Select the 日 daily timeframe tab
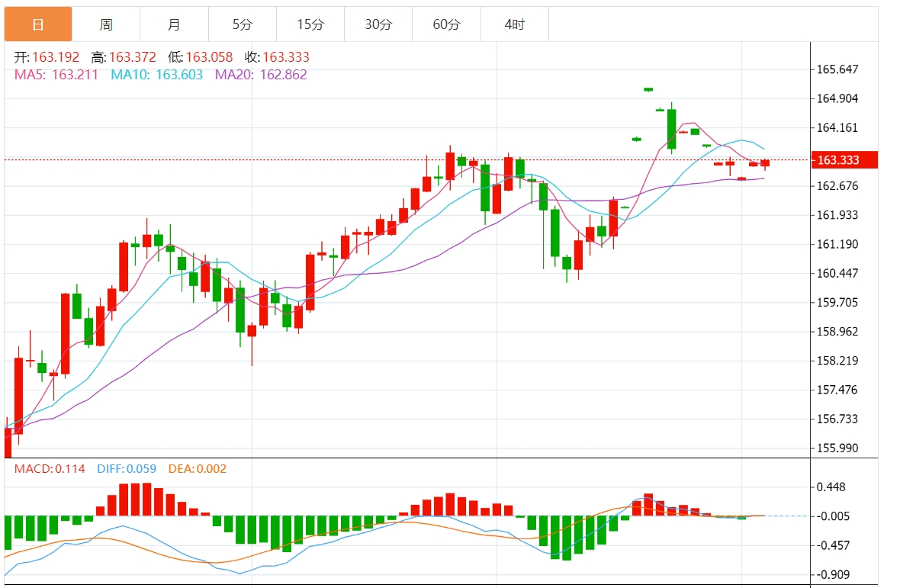 pyautogui.click(x=38, y=24)
